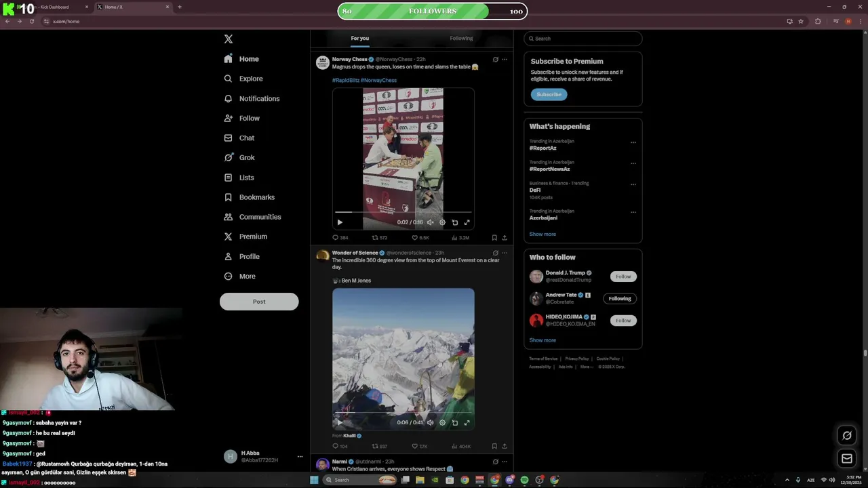Open options for the #ReportAz trend
The width and height of the screenshot is (868, 488).
pyautogui.click(x=633, y=142)
